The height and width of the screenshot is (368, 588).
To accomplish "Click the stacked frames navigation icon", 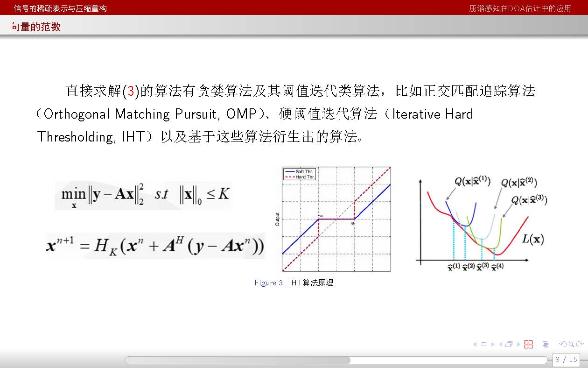I will coord(509,344).
